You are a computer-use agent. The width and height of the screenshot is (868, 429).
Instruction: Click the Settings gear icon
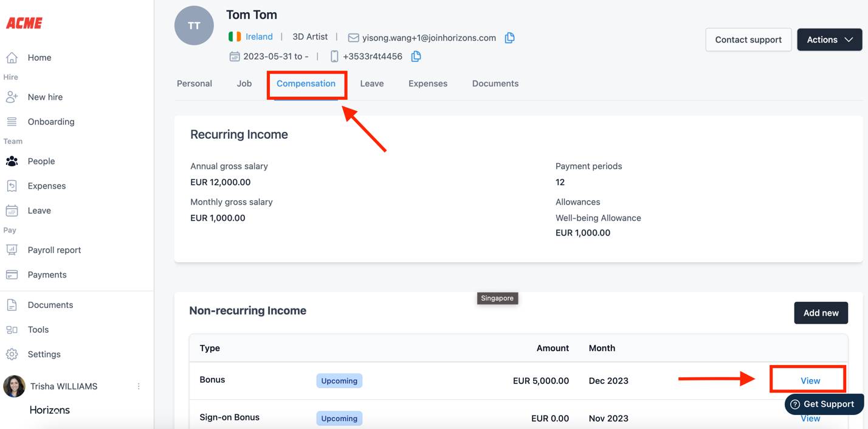pyautogui.click(x=12, y=354)
